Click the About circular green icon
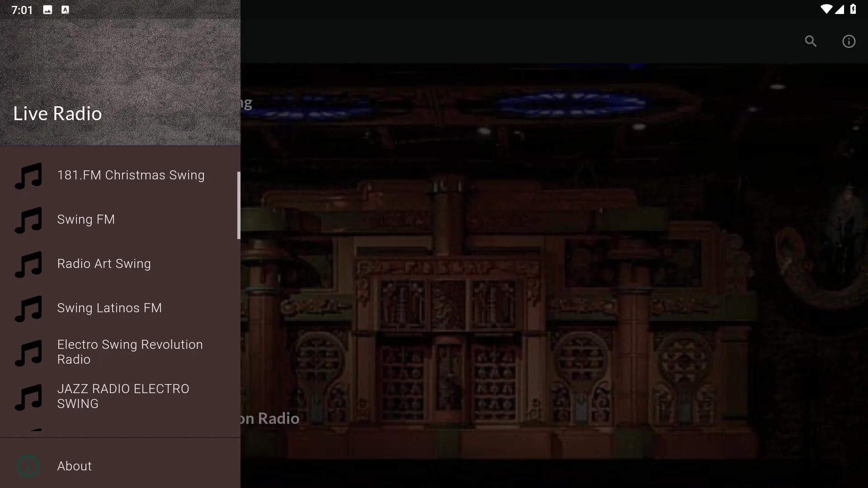The width and height of the screenshot is (868, 488). [28, 466]
